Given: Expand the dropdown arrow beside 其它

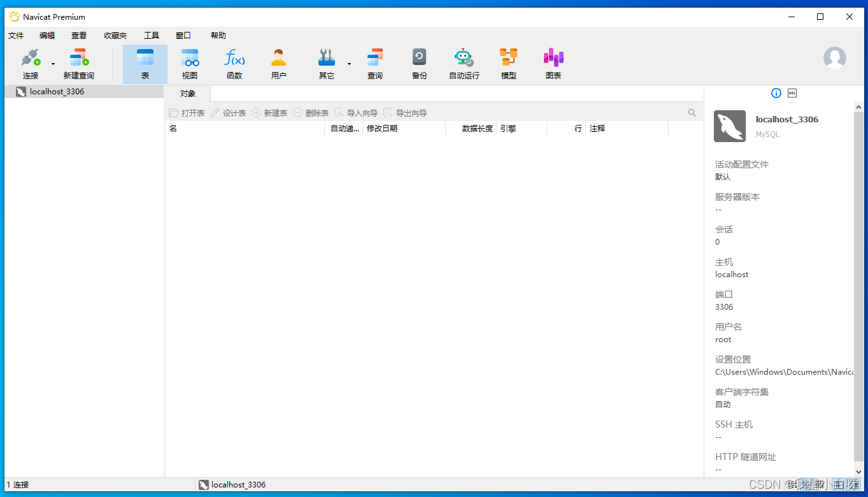Looking at the screenshot, I should click(x=349, y=64).
